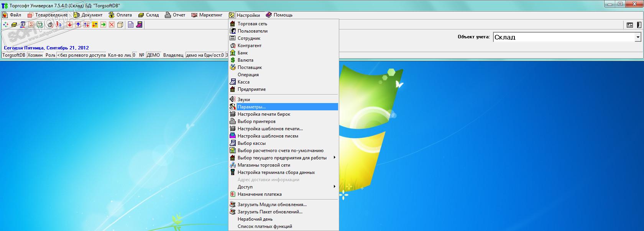Screen dimensions: 644x231
Task: Open the Товароведение menu
Action: [48, 15]
